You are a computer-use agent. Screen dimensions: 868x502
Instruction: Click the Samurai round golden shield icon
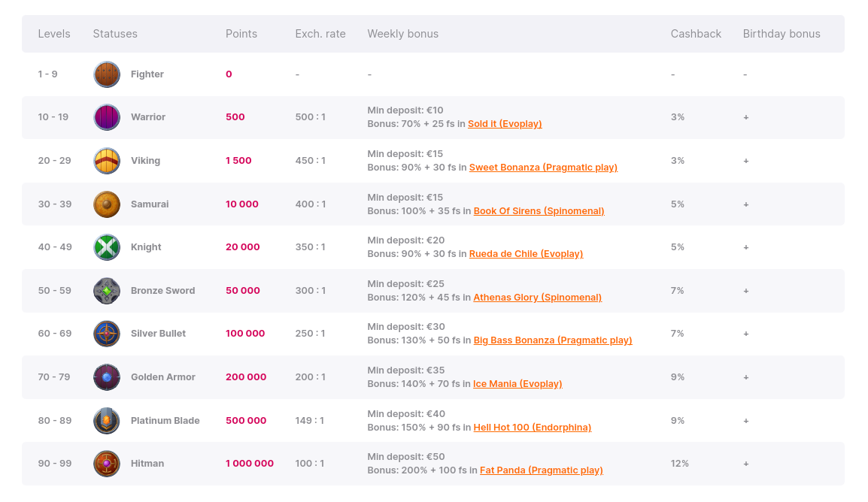pyautogui.click(x=107, y=204)
